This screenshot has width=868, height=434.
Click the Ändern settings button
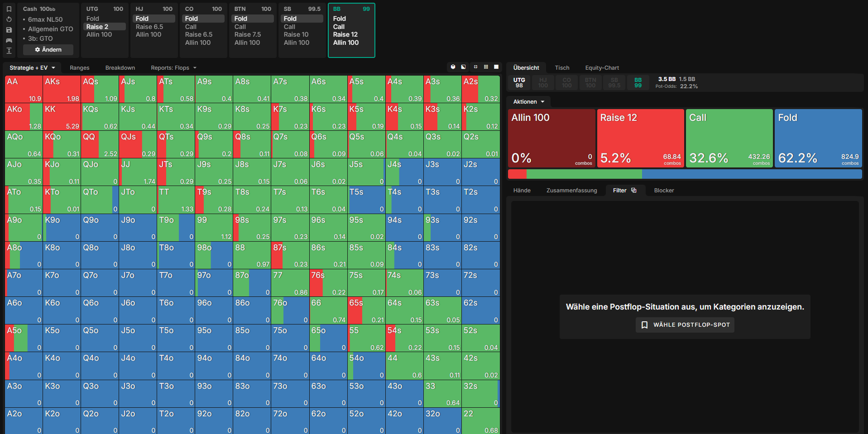pos(48,50)
